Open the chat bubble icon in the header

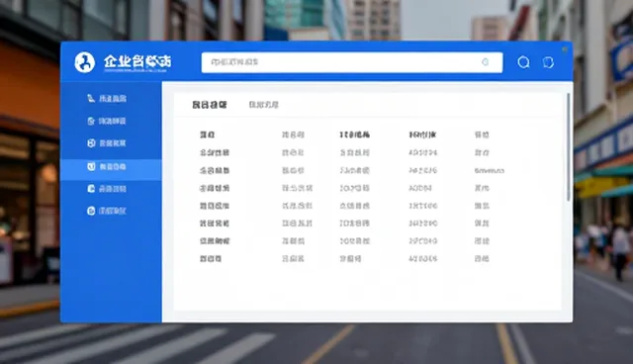click(x=548, y=62)
